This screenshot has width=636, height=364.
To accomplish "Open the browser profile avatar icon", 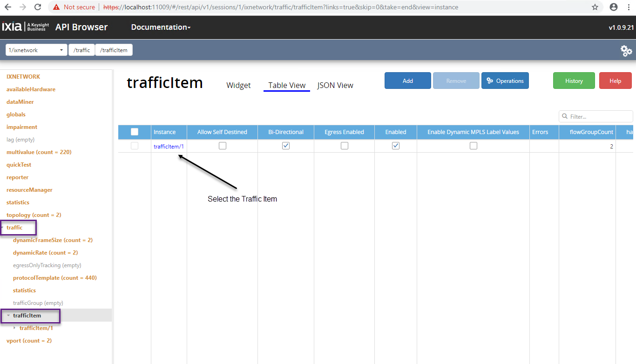I will [x=614, y=7].
